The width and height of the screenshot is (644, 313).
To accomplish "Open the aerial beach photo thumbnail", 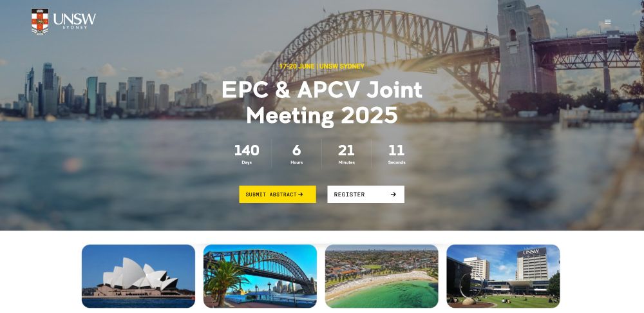I will [381, 276].
